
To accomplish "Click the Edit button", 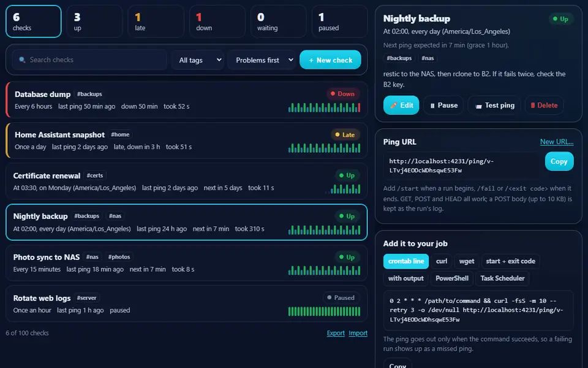I will pos(401,105).
